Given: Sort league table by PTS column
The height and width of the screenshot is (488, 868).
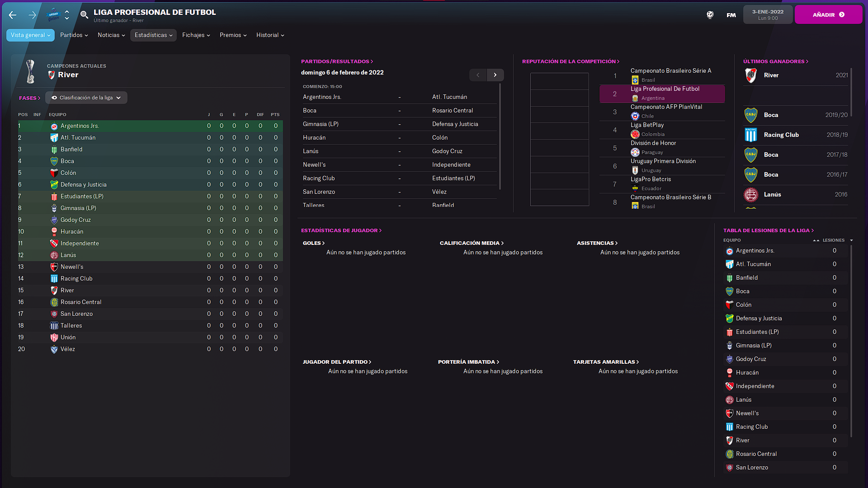Looking at the screenshot, I should click(275, 115).
